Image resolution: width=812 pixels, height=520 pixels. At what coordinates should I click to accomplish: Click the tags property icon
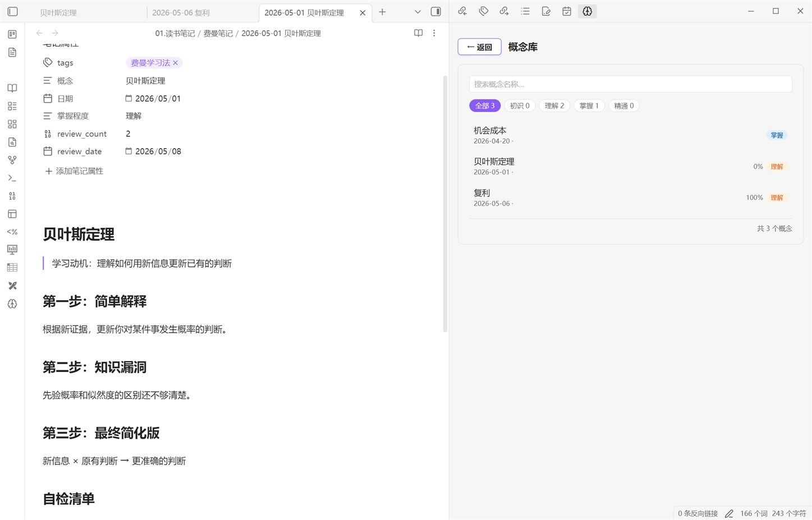click(x=48, y=63)
